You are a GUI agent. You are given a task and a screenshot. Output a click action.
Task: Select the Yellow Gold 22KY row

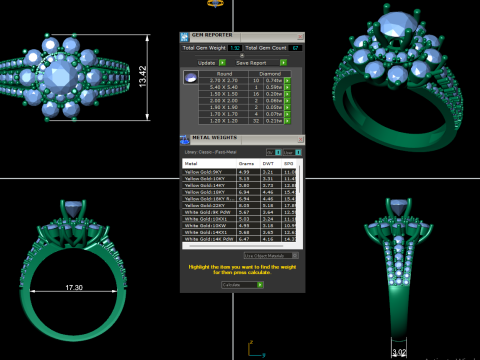coord(239,205)
